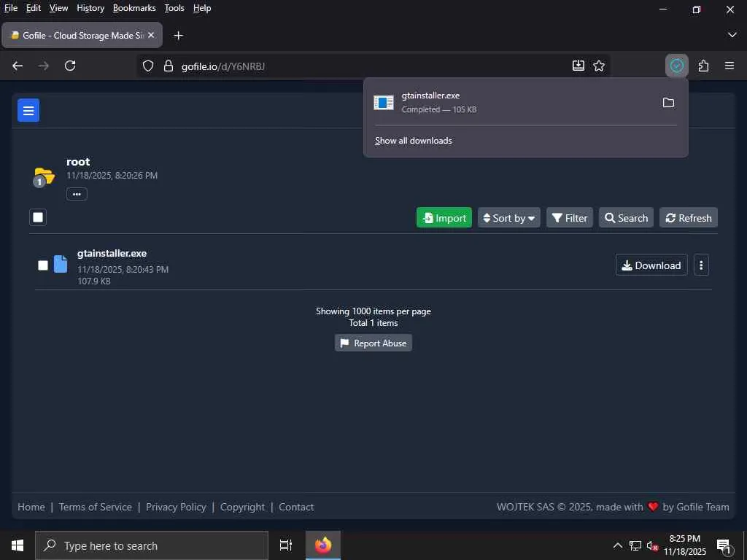Click the "Completed — 105 KB" download status
This screenshot has width=747, height=560.
(x=438, y=109)
